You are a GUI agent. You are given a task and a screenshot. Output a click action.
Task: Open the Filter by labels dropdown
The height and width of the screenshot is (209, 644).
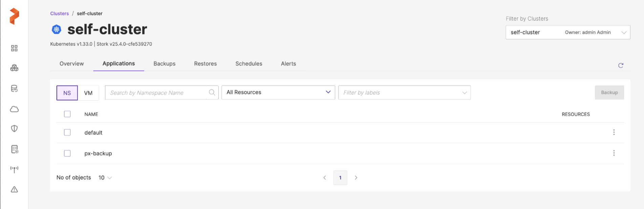(404, 93)
